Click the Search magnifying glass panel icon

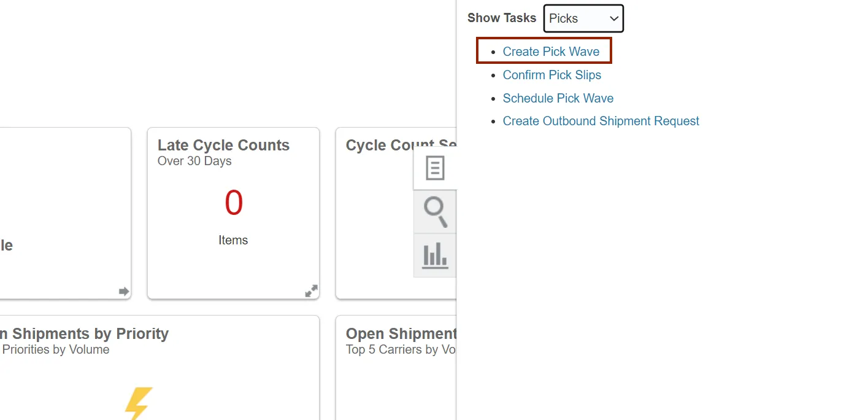point(435,212)
